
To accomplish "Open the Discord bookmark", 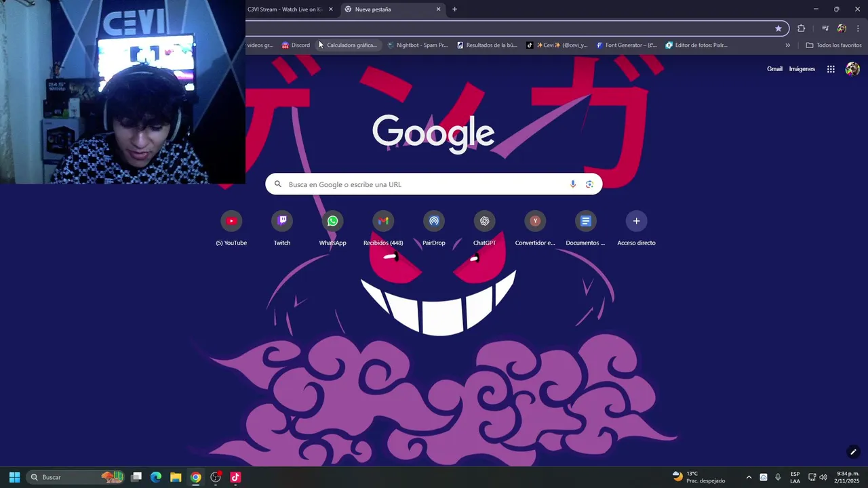I will (x=296, y=45).
